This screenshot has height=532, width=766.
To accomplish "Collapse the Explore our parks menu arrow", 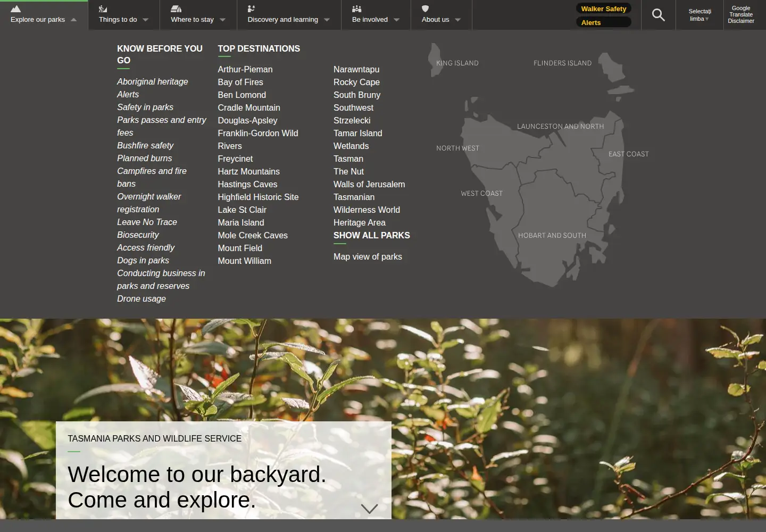I will pyautogui.click(x=73, y=20).
